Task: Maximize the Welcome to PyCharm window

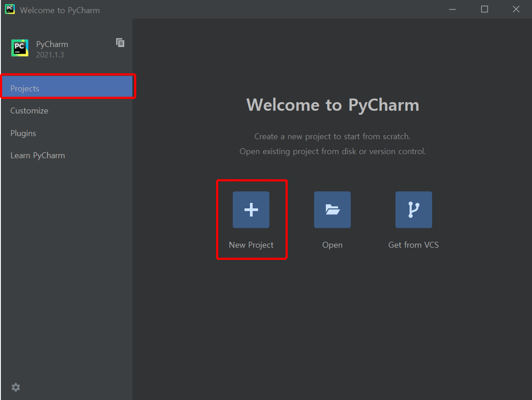Action: [485, 9]
